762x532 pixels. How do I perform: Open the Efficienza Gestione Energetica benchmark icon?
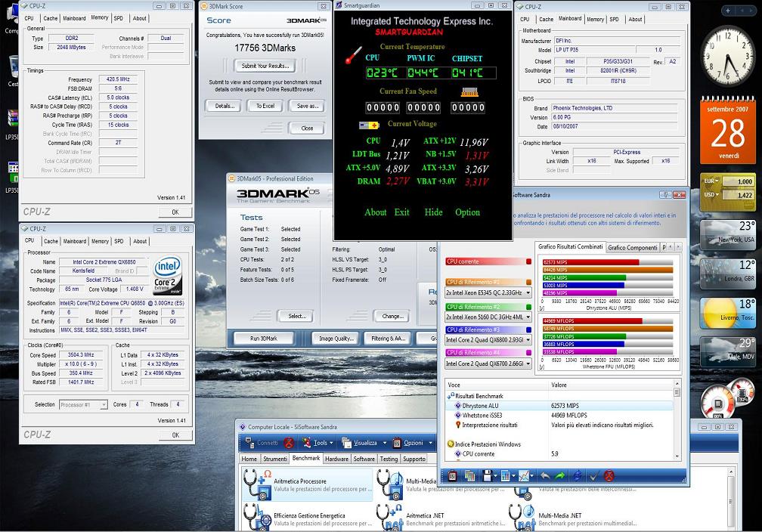pos(258,517)
